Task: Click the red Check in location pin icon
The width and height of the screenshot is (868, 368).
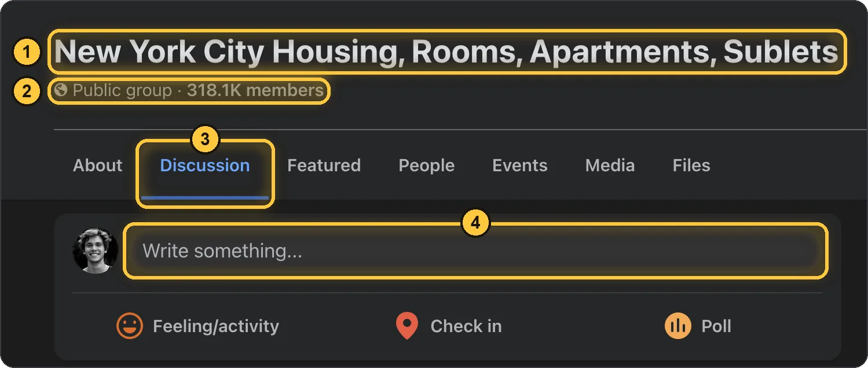Action: pyautogui.click(x=407, y=326)
